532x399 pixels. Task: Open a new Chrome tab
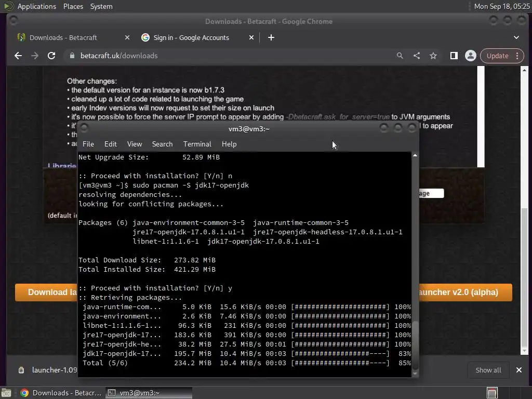pyautogui.click(x=271, y=37)
